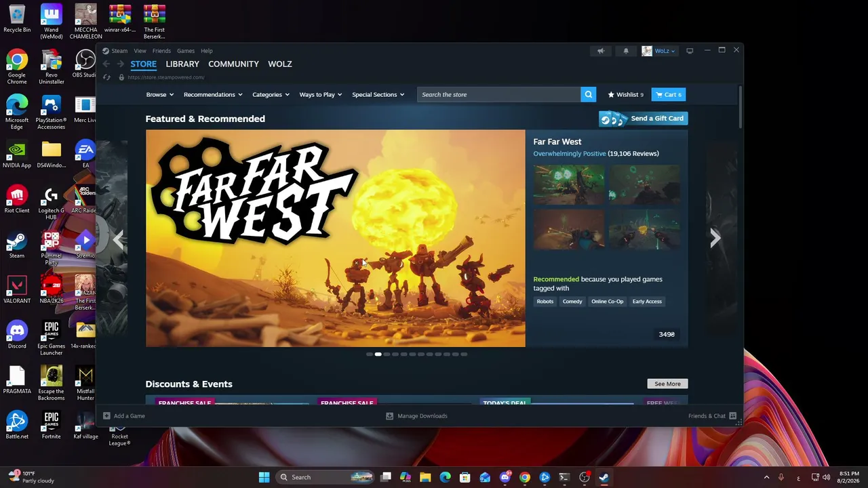Screen dimensions: 868x488
Task: Open the Games menu
Action: click(x=186, y=51)
